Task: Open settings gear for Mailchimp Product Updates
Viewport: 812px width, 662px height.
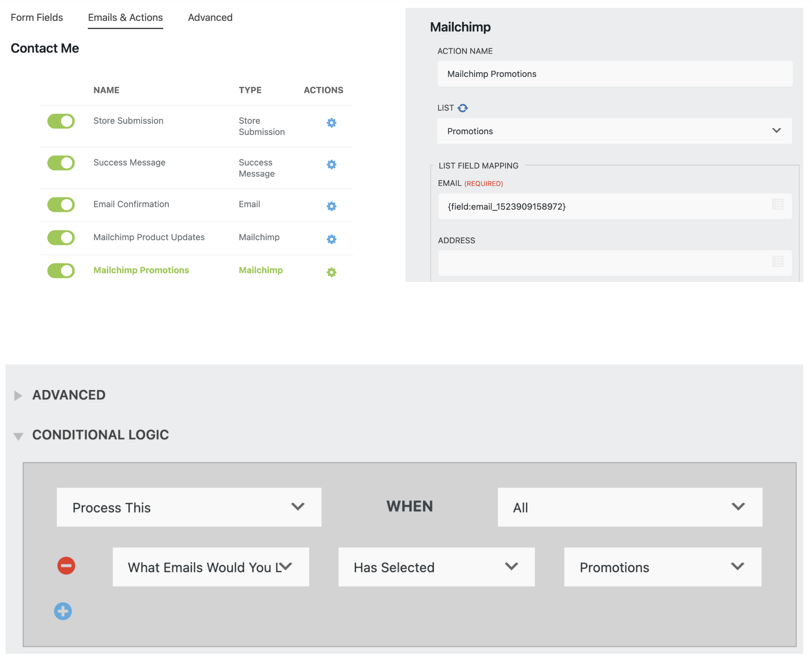Action: (331, 238)
